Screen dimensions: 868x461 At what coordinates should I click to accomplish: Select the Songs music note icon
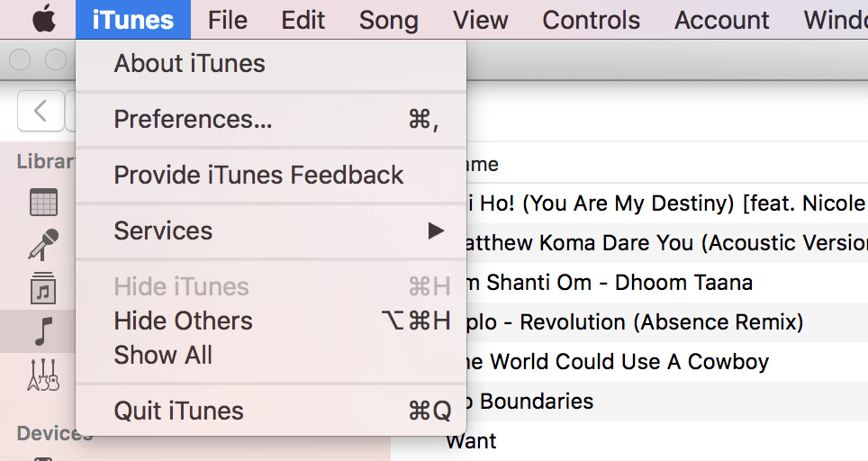pos(43,330)
